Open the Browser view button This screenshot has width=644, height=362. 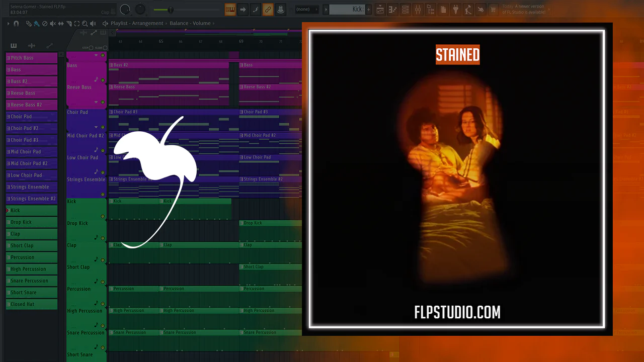coord(431,10)
